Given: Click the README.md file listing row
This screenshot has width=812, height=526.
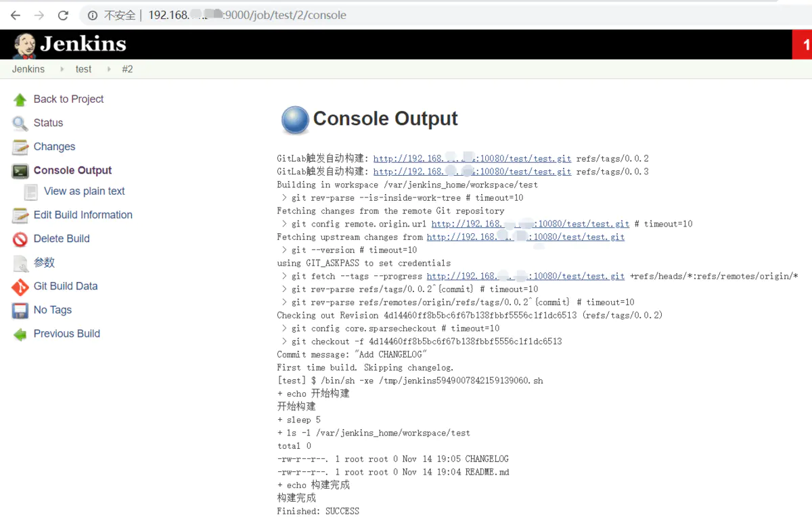Looking at the screenshot, I should (x=393, y=472).
